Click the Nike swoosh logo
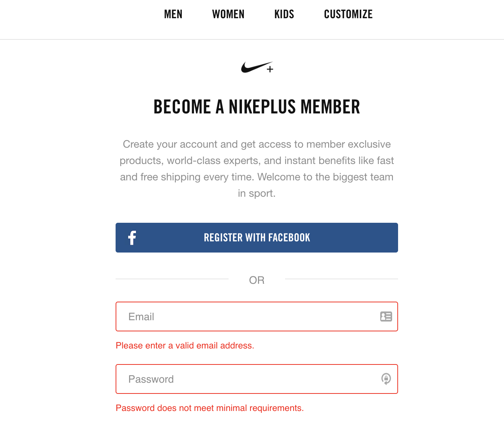 (x=253, y=67)
